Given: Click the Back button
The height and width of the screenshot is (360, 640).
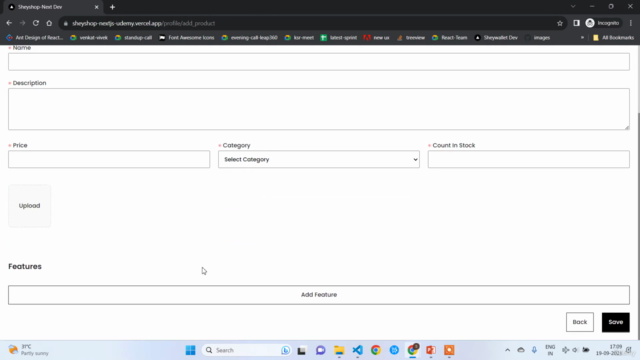Looking at the screenshot, I should coord(580,322).
